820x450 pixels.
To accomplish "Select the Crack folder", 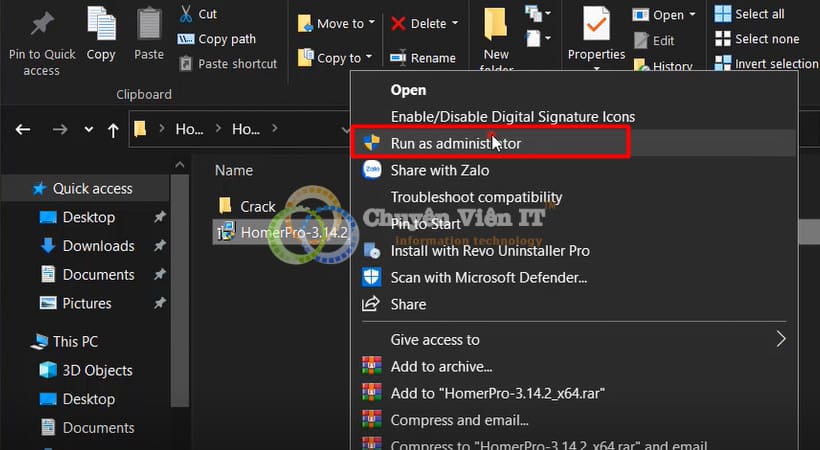I will click(x=247, y=206).
